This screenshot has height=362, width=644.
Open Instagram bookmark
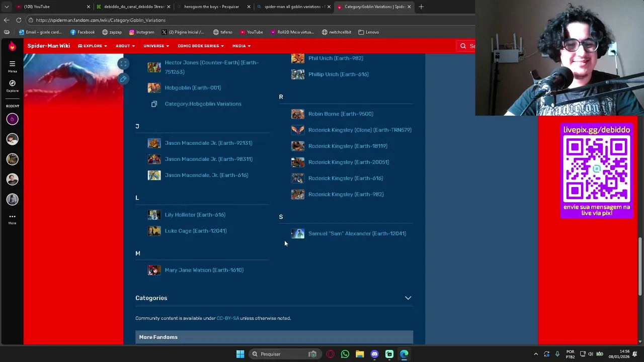pos(141,32)
